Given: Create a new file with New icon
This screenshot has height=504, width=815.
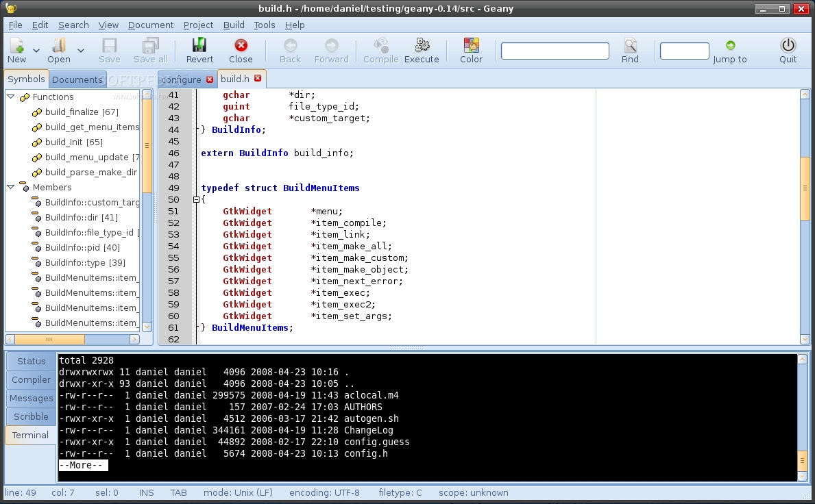Looking at the screenshot, I should coord(16,46).
